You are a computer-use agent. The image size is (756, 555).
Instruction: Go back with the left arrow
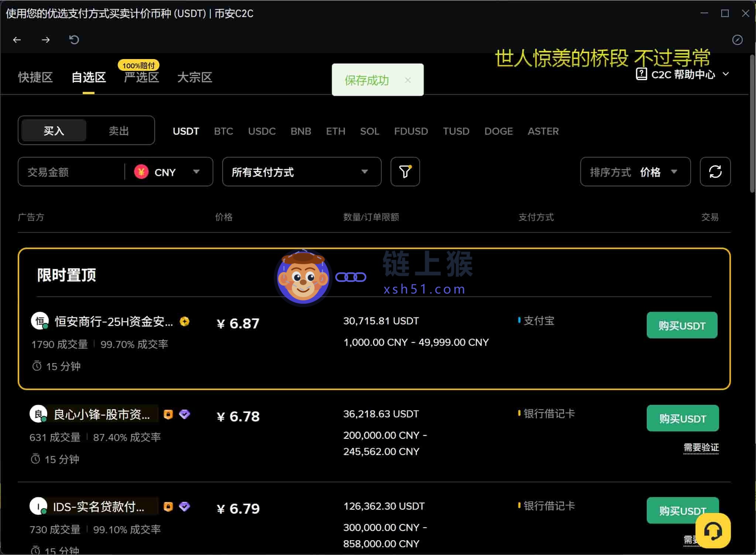click(17, 40)
